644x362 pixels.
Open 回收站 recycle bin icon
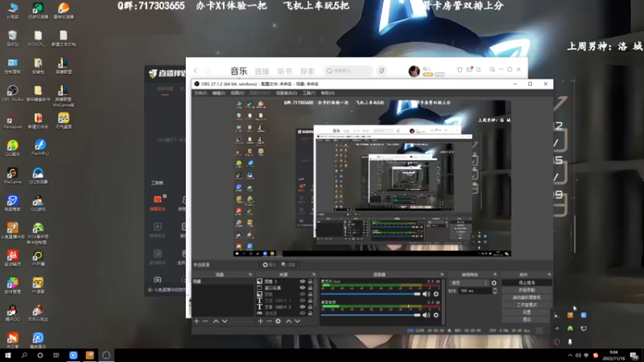pos(12,38)
